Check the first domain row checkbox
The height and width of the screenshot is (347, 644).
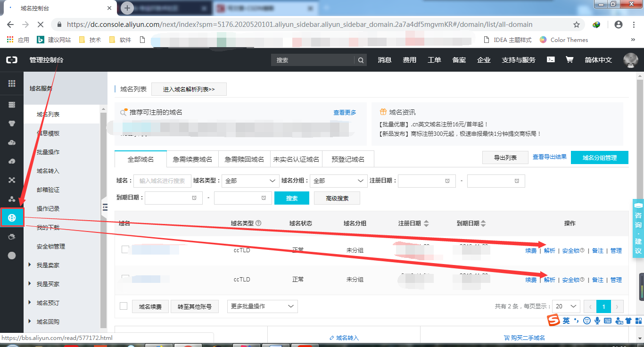coord(125,249)
